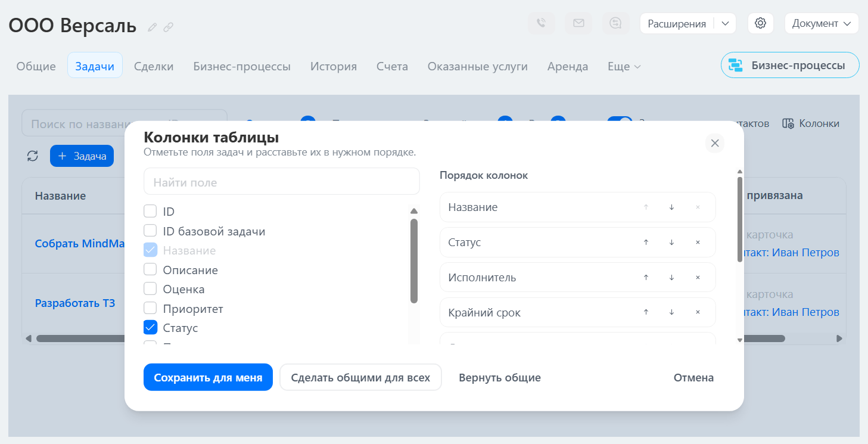Click the pencil edit icon beside ООО Версаль
The height and width of the screenshot is (444, 868).
[x=153, y=27]
